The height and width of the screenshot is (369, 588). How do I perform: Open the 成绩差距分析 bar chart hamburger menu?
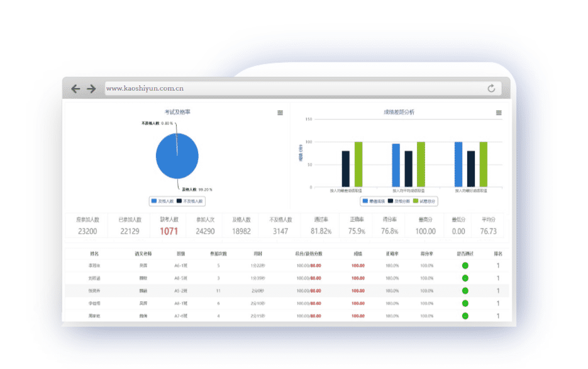(x=499, y=113)
